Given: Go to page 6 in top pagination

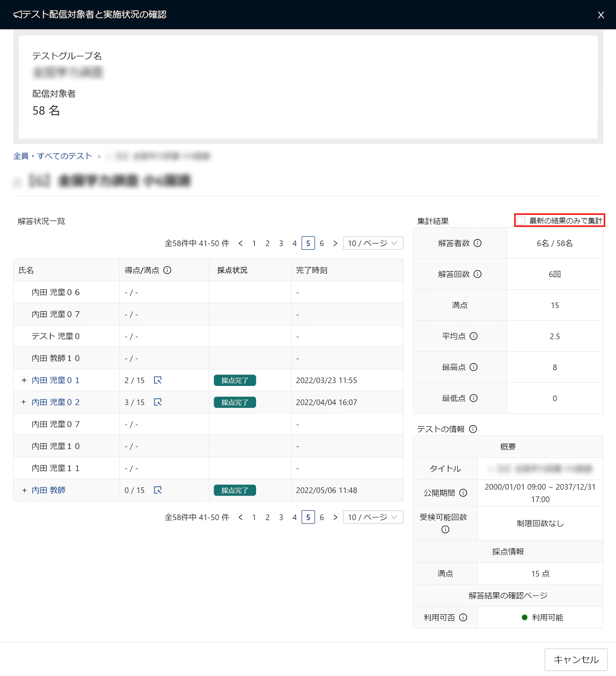Looking at the screenshot, I should (321, 243).
